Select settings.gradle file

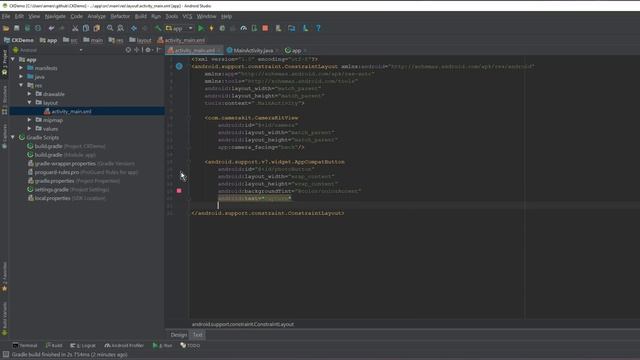pos(68,189)
